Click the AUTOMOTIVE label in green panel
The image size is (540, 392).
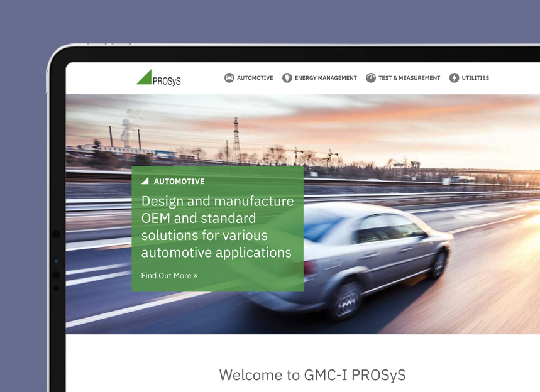[179, 182]
